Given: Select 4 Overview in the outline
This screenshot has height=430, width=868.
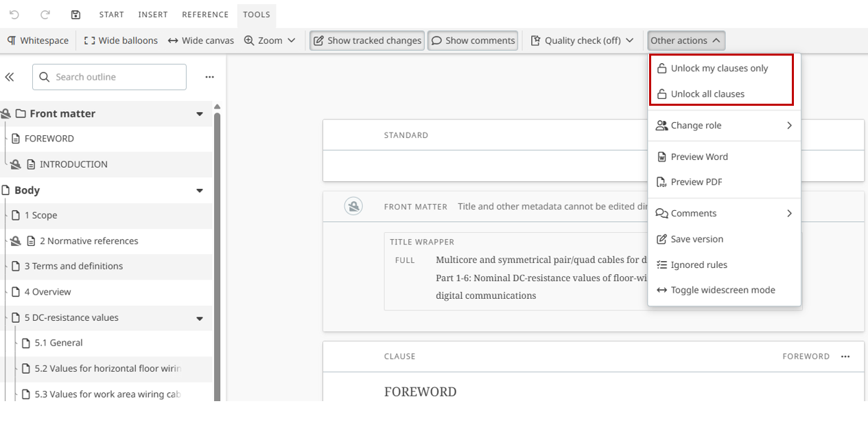Looking at the screenshot, I should click(47, 292).
